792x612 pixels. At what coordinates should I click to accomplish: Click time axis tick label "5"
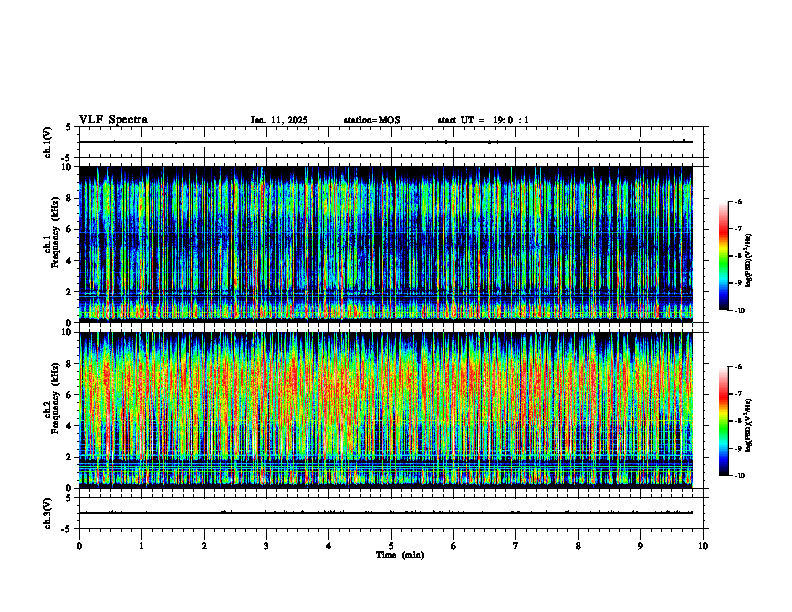coord(391,546)
